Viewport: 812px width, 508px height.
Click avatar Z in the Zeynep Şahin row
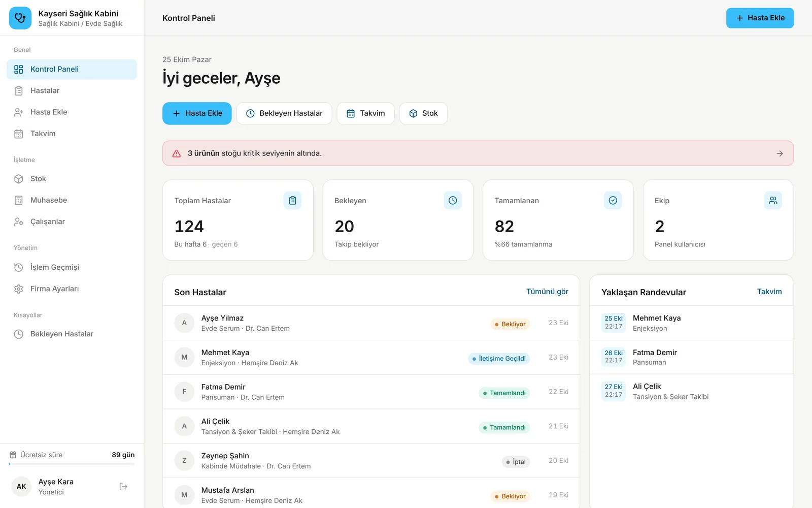184,461
